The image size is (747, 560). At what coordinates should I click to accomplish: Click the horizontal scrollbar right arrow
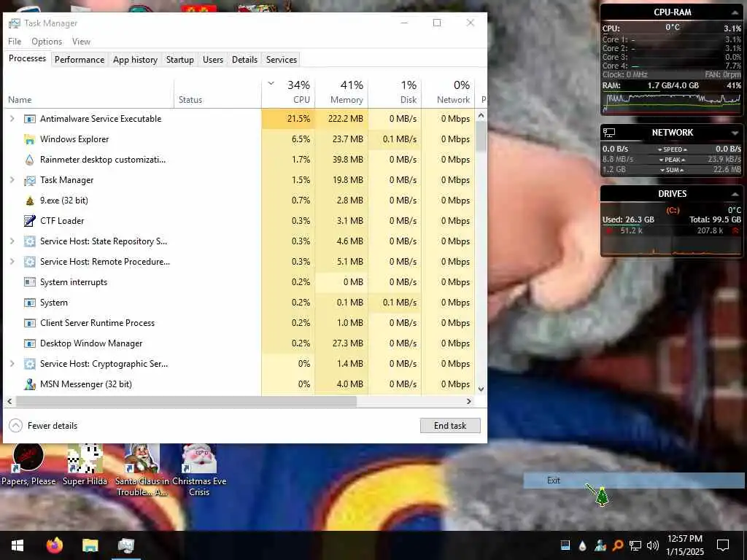click(x=469, y=402)
